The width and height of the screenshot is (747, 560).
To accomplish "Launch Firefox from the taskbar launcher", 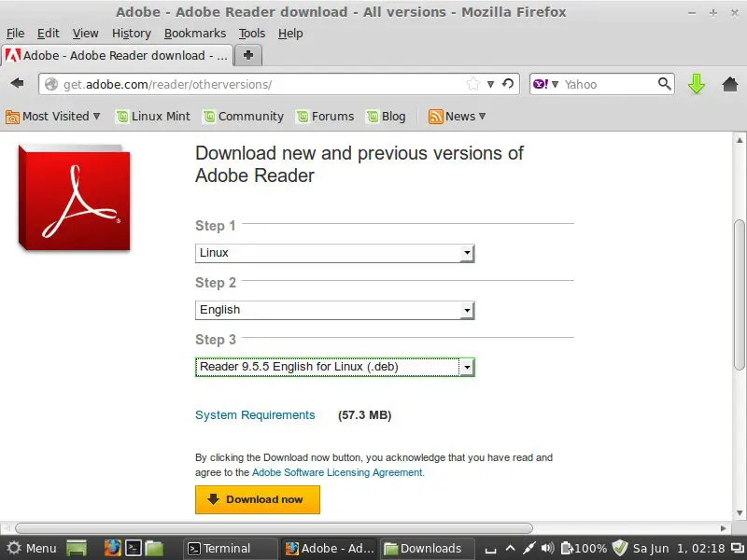I will point(113,549).
